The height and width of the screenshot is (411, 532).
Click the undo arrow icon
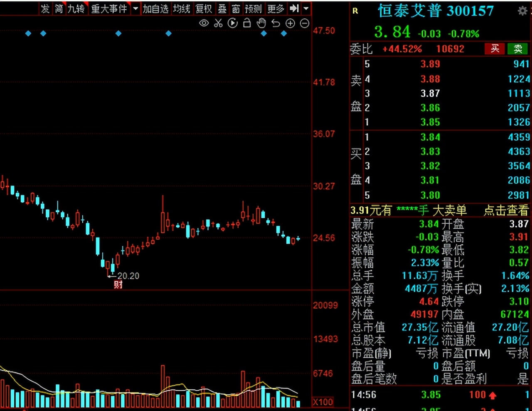276,23
